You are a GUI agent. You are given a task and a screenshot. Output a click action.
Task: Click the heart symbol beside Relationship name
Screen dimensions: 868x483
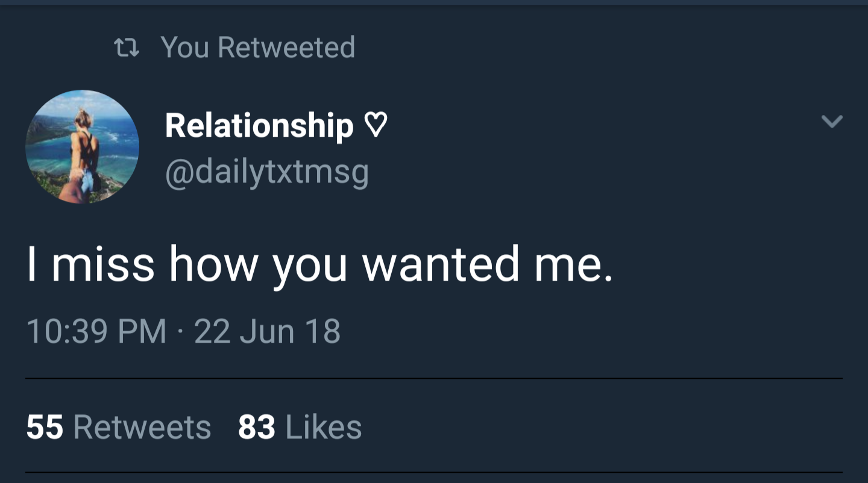(375, 126)
